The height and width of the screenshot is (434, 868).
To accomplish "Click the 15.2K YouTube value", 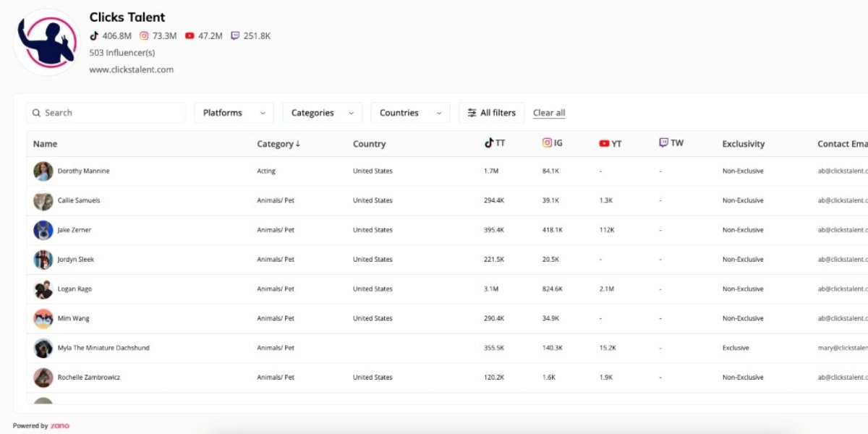I will pyautogui.click(x=608, y=348).
